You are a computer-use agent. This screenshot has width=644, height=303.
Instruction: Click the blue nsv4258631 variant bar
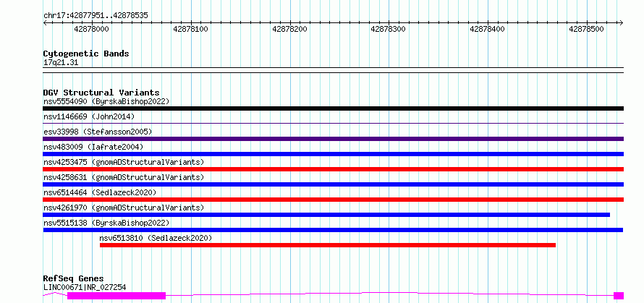[x=334, y=184]
